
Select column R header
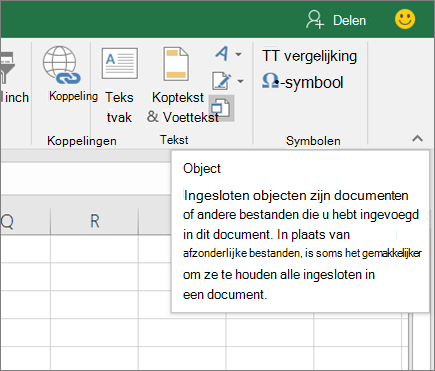click(95, 221)
